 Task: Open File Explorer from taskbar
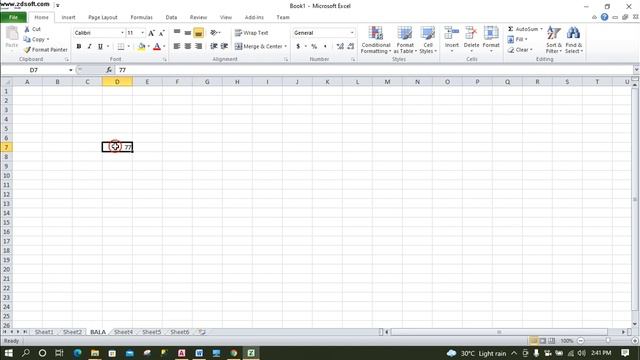coord(95,353)
